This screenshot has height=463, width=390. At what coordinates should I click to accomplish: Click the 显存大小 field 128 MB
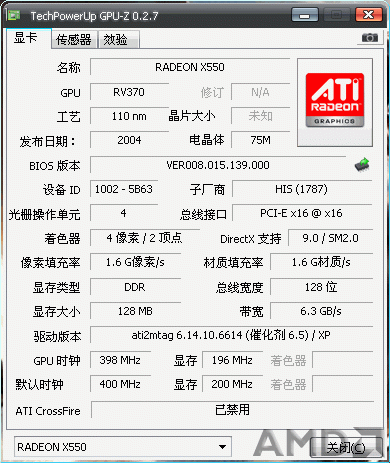coord(136,311)
